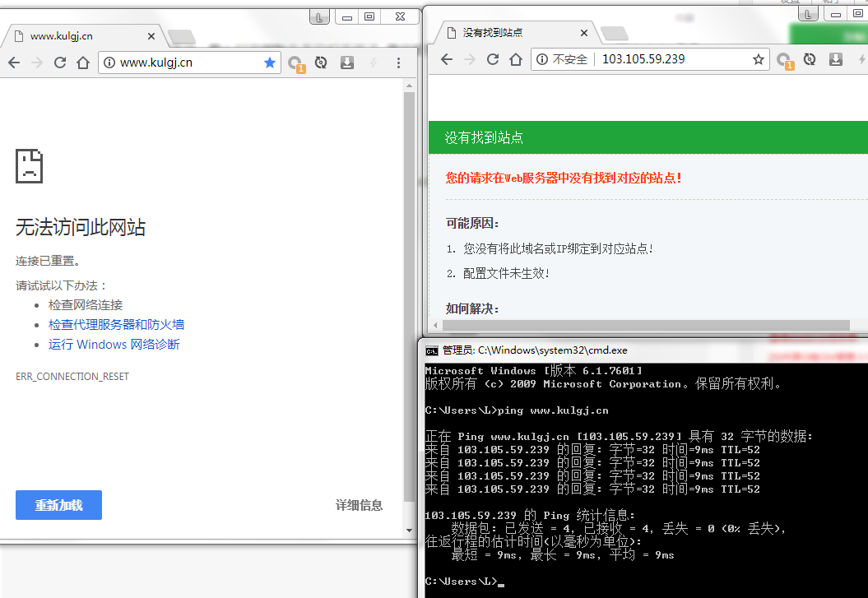Click the circular refresh extension icon

[322, 62]
